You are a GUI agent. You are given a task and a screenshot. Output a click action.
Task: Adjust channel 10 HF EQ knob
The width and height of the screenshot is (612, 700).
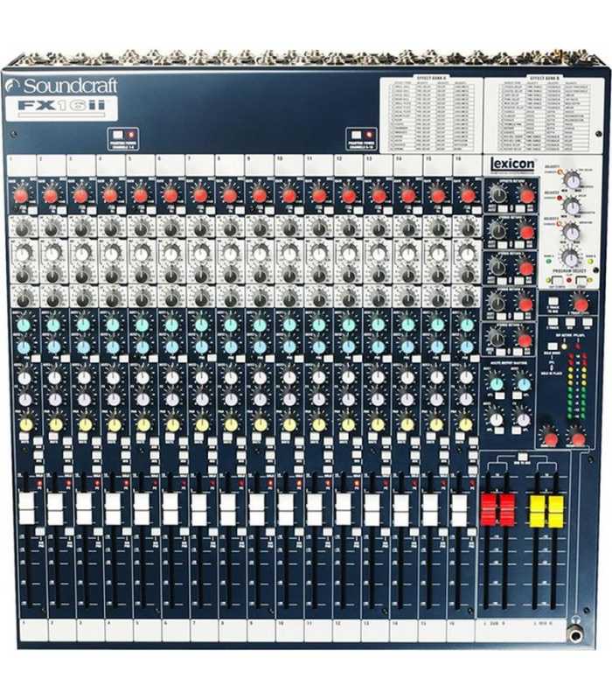[289, 229]
